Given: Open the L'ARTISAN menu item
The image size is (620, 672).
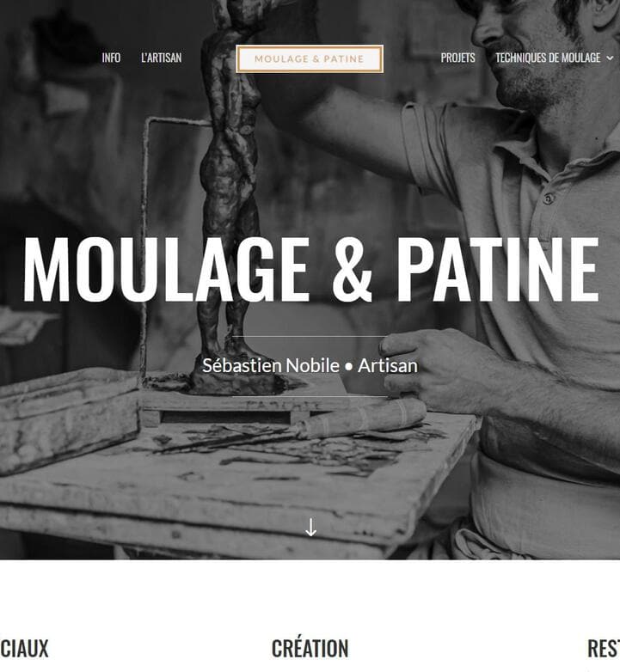Looking at the screenshot, I should tap(161, 58).
